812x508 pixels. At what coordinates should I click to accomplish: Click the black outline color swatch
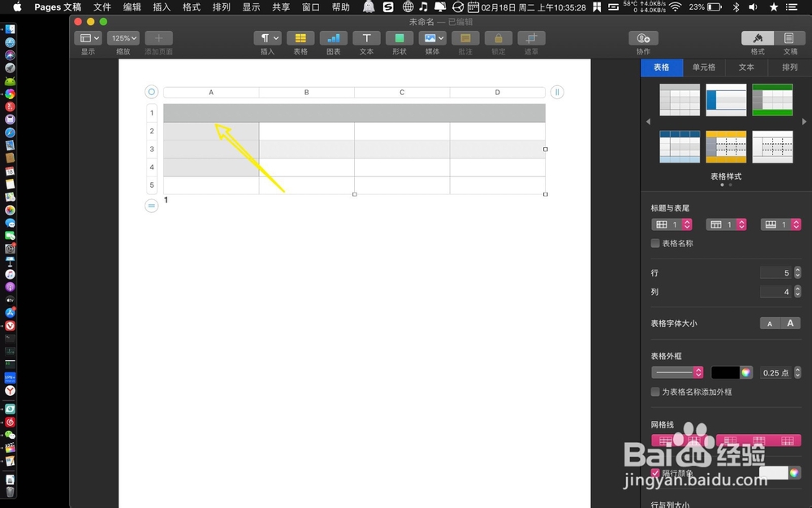725,372
